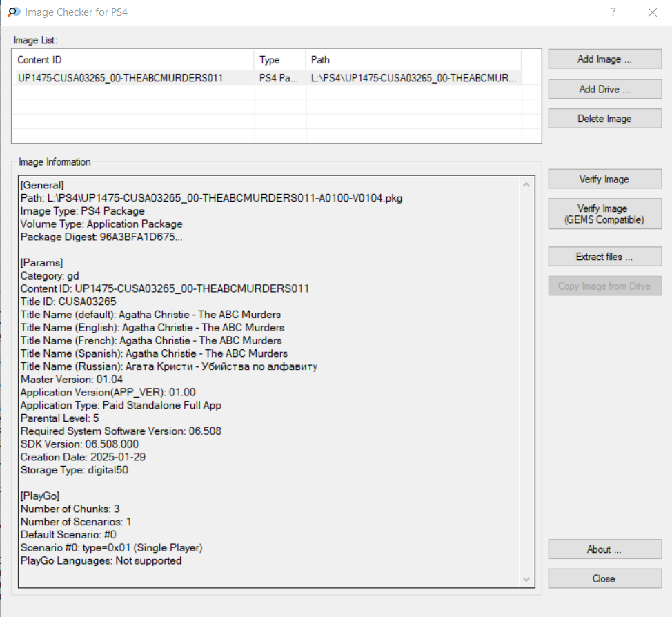The width and height of the screenshot is (672, 617).
Task: Click Title Name (Spanish) line
Action: (x=155, y=353)
